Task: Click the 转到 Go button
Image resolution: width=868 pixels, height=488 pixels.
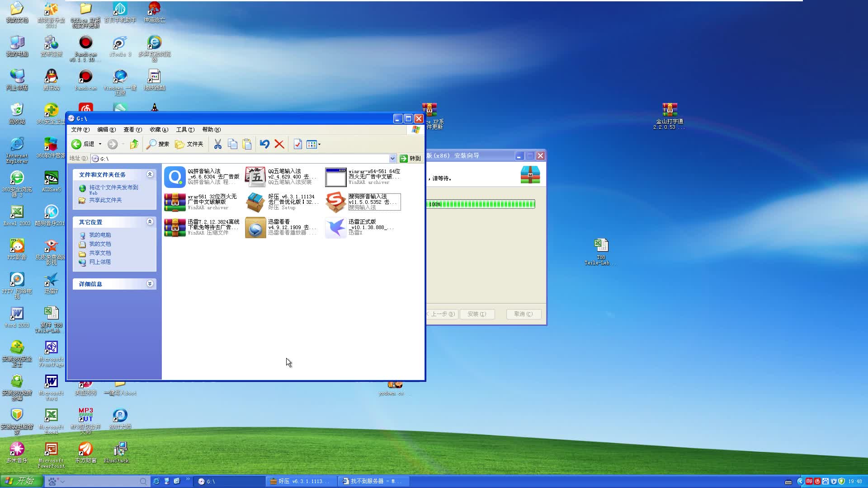Action: point(410,159)
